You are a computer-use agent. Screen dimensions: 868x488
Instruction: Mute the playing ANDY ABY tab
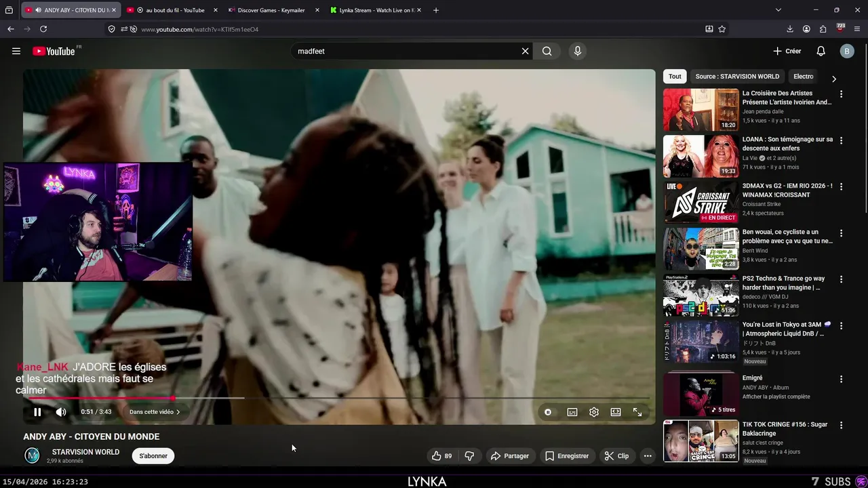pos(38,10)
